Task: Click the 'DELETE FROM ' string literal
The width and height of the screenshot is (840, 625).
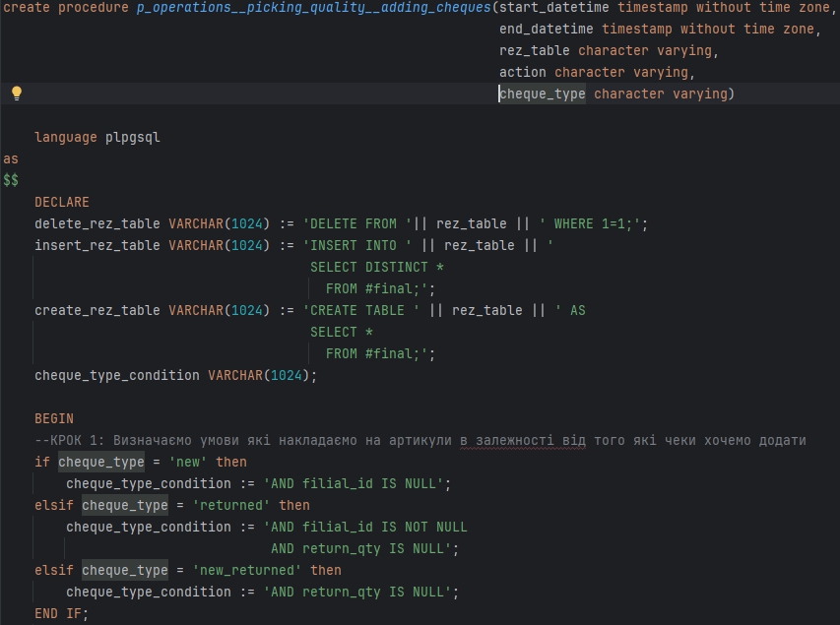Action: click(x=357, y=223)
